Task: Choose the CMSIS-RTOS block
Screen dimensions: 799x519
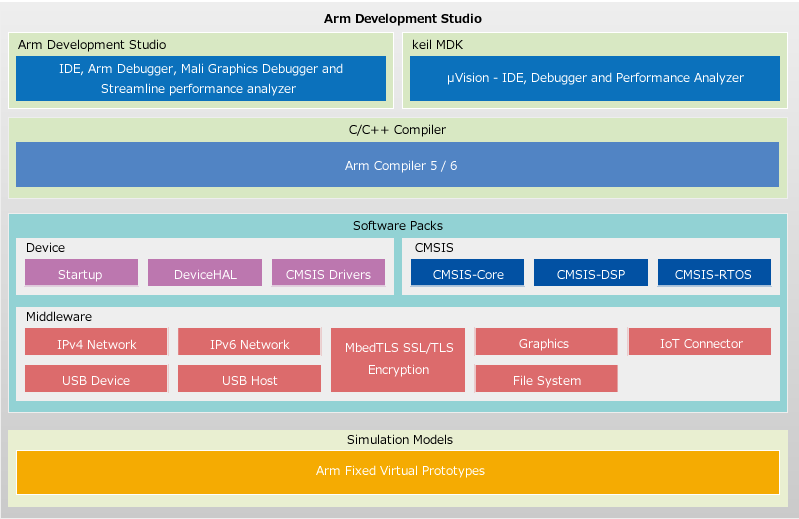Action: [714, 274]
